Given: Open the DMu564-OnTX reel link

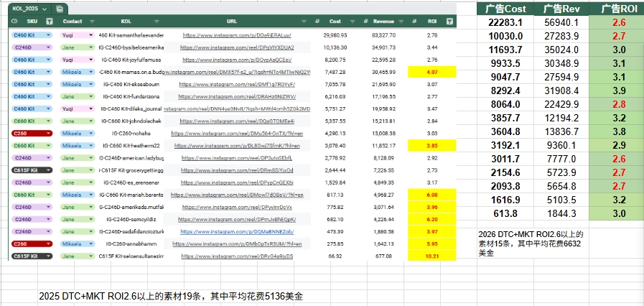Looking at the screenshot, I should coord(237,134).
